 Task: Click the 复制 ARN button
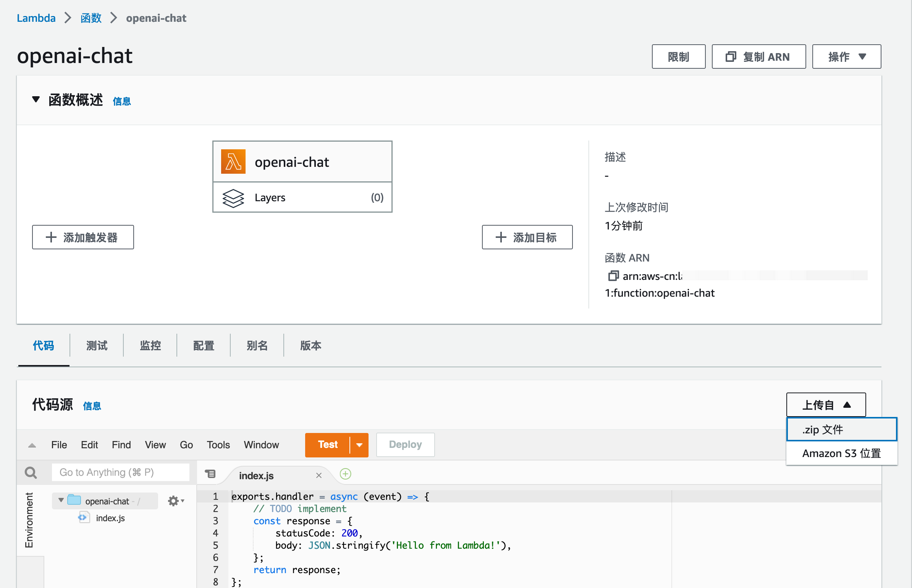coord(758,57)
